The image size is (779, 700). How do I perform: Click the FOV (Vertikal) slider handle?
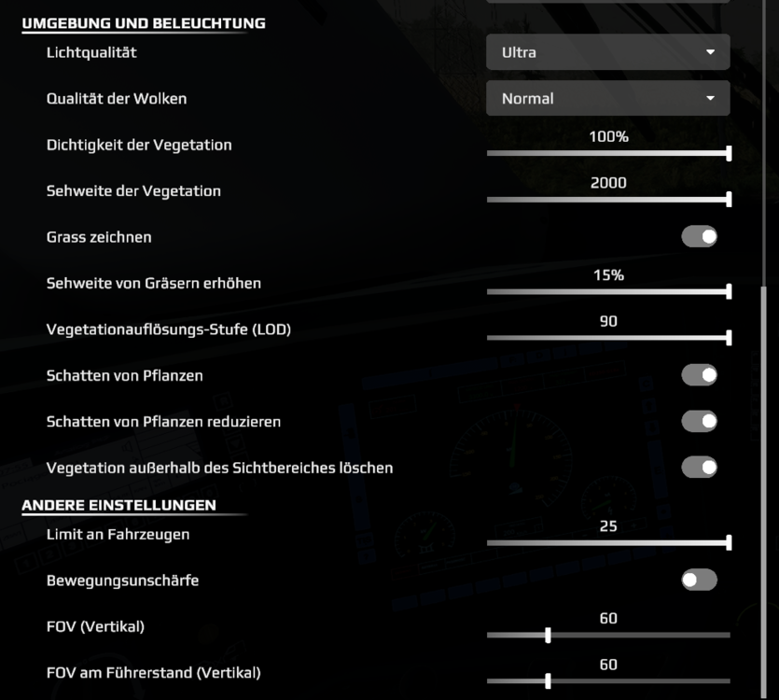[x=548, y=635]
